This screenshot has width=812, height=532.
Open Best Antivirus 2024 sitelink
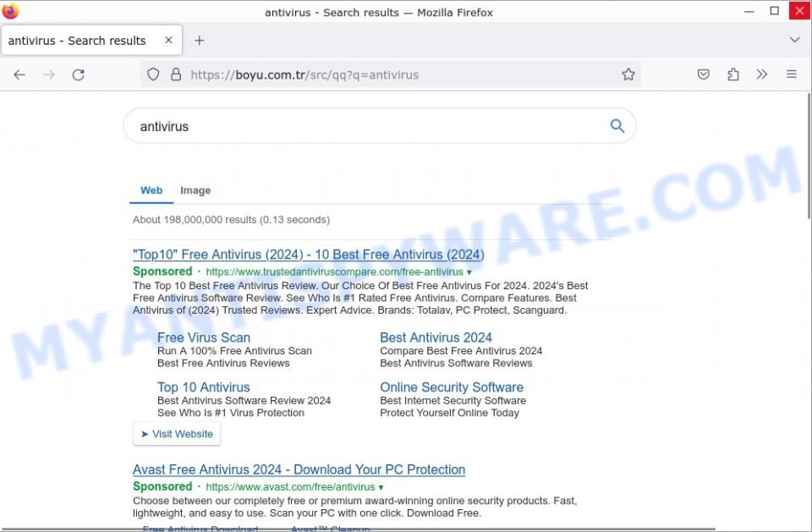(436, 337)
